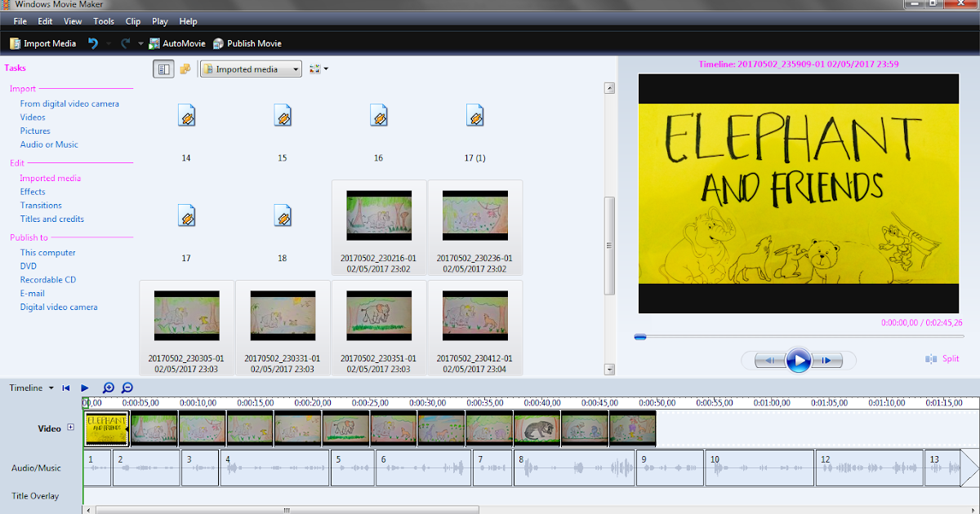Screen dimensions: 980x514
Task: Open the Transitions task link
Action: pyautogui.click(x=41, y=206)
